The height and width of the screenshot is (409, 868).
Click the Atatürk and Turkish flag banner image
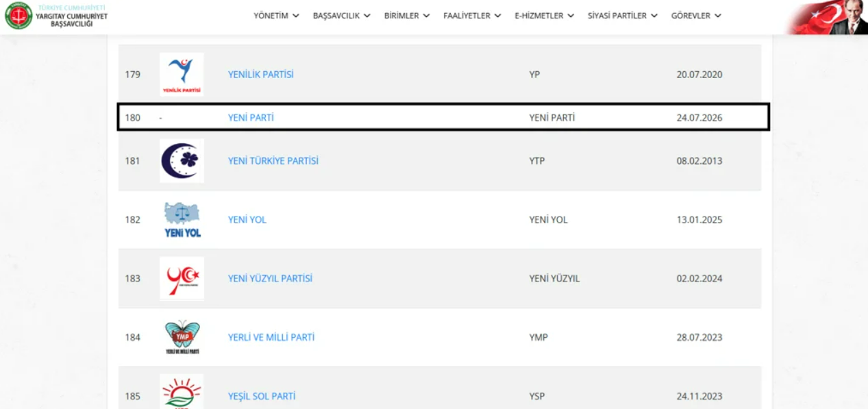tap(827, 17)
